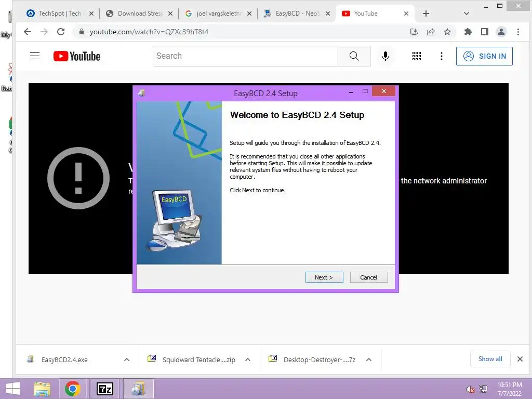The height and width of the screenshot is (399, 532).
Task: Reload the YouTube page
Action: click(x=61, y=32)
